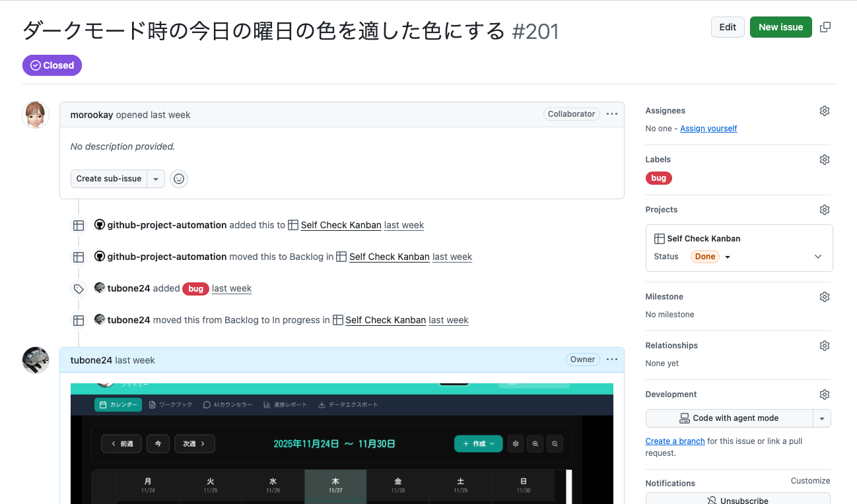The height and width of the screenshot is (504, 857).
Task: Open the kebab menu on tubone24's comment
Action: (611, 360)
